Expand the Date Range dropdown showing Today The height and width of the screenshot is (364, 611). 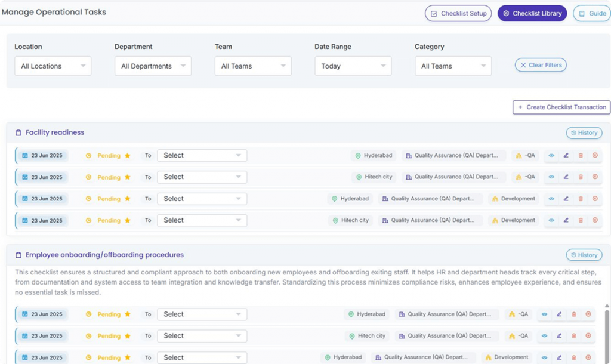[353, 66]
